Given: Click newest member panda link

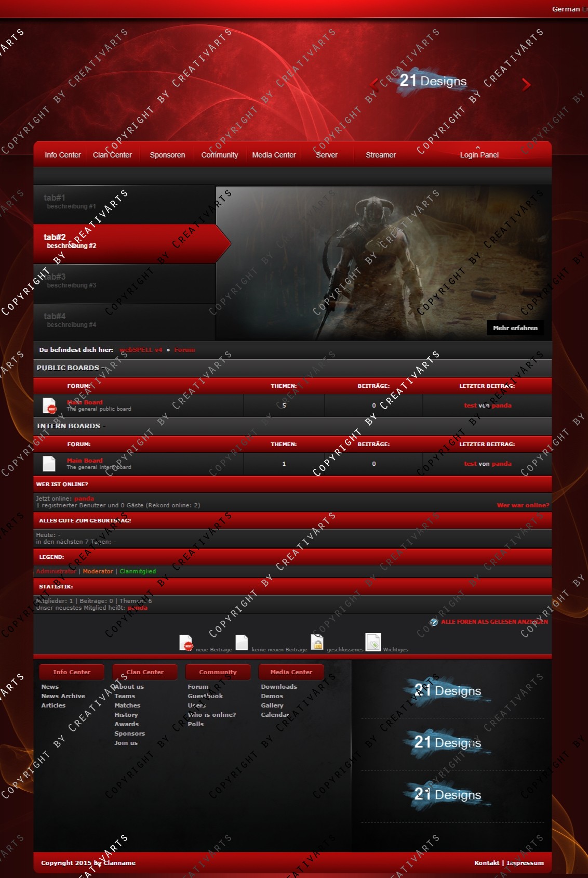Looking at the screenshot, I should 138,608.
